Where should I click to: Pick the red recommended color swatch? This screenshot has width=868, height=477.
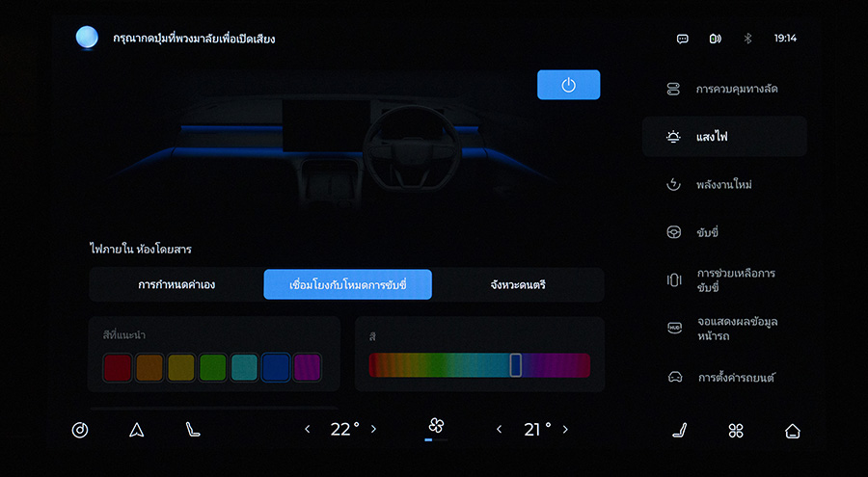pos(117,366)
